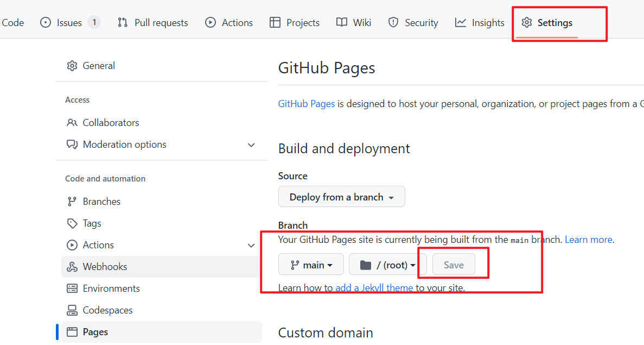The image size is (644, 345).
Task: Open Environments in sidebar
Action: pos(162,288)
